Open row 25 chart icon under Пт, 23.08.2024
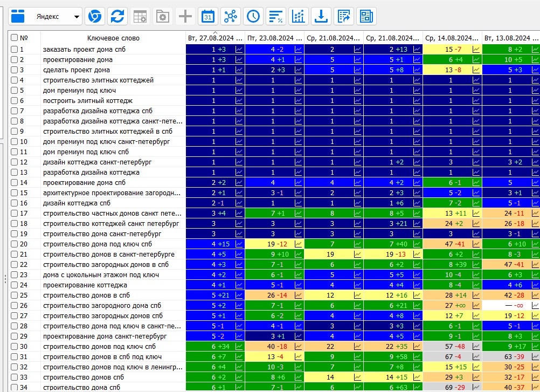The height and width of the screenshot is (392, 540). pos(298,295)
